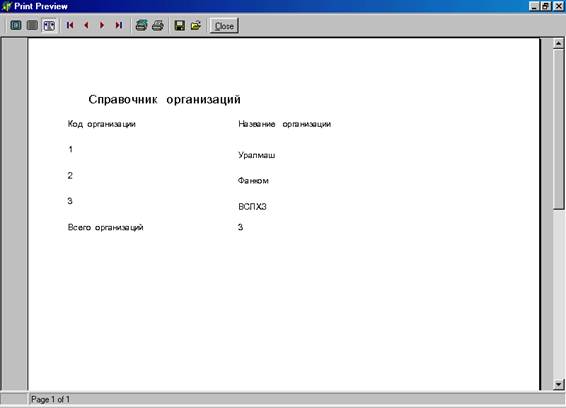The height and width of the screenshot is (408, 566).
Task: Click the "Справочник организаций" report heading
Action: (165, 100)
